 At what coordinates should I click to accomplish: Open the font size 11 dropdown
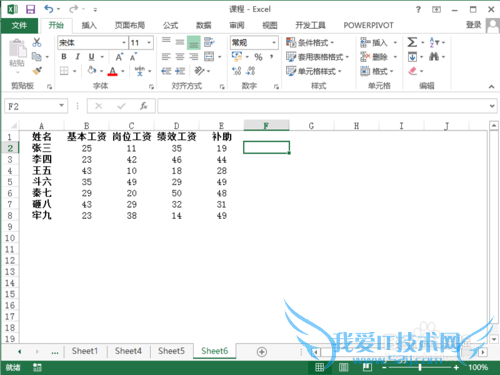coord(149,43)
